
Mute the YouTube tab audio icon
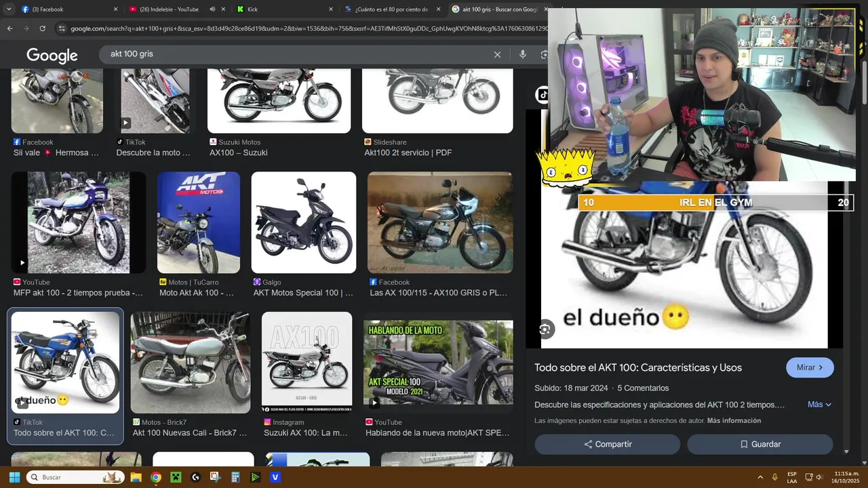click(x=212, y=9)
